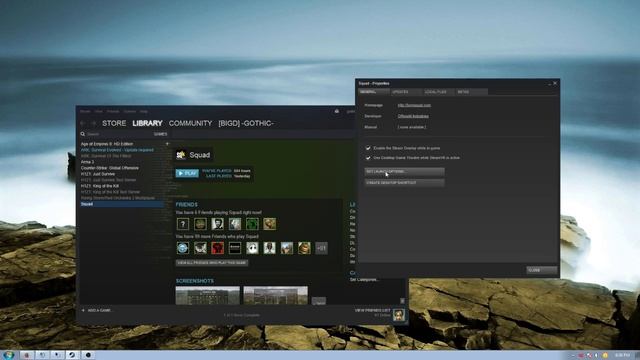Toggle Enable Steam Overlay while in-game

coord(368,148)
